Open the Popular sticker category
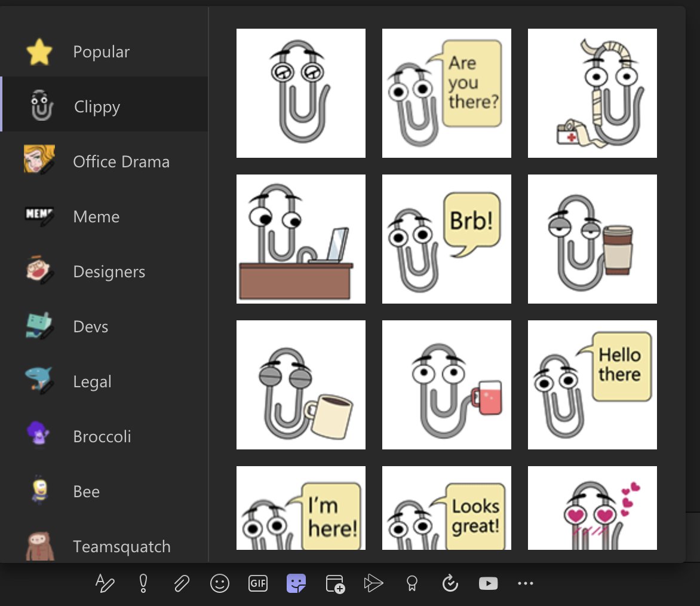 pyautogui.click(x=104, y=52)
